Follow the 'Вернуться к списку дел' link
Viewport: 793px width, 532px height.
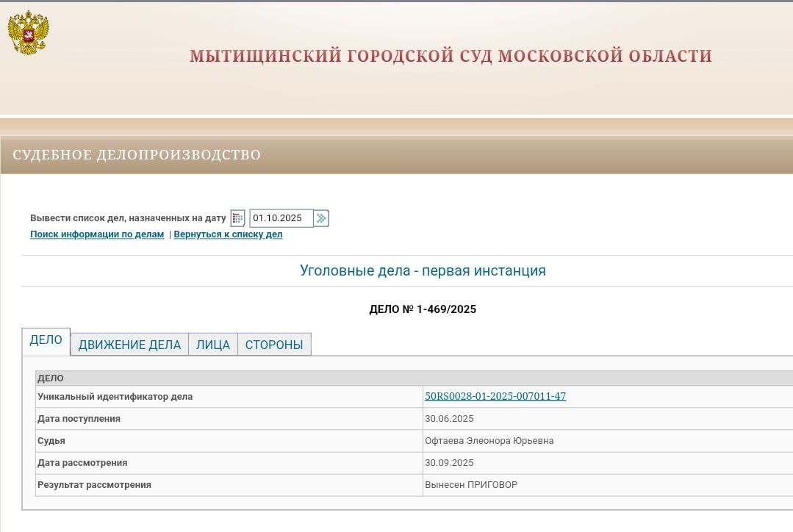[x=228, y=234]
